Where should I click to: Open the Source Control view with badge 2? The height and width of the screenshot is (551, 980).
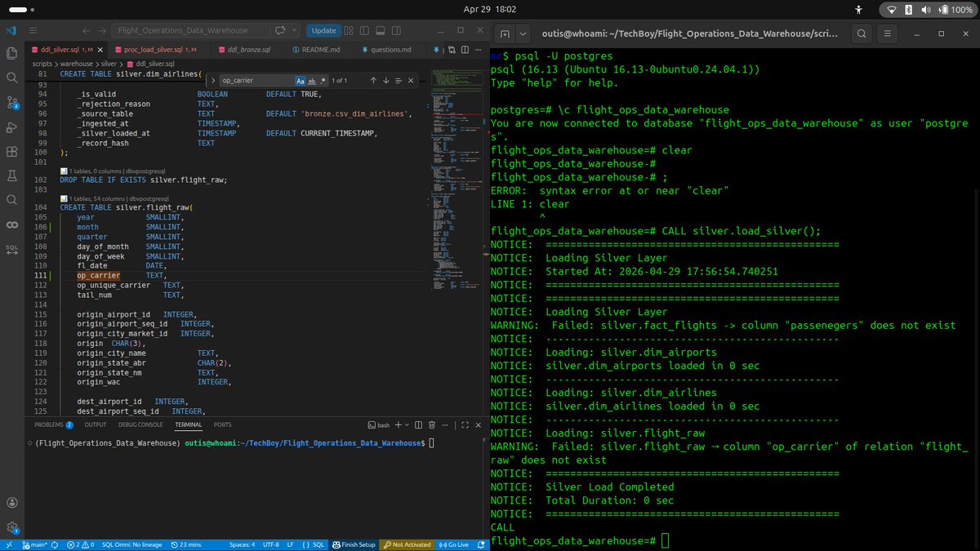pos(12,102)
